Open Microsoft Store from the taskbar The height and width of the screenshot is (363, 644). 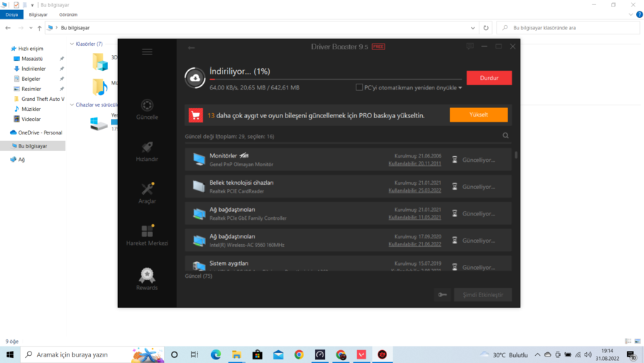click(x=258, y=354)
